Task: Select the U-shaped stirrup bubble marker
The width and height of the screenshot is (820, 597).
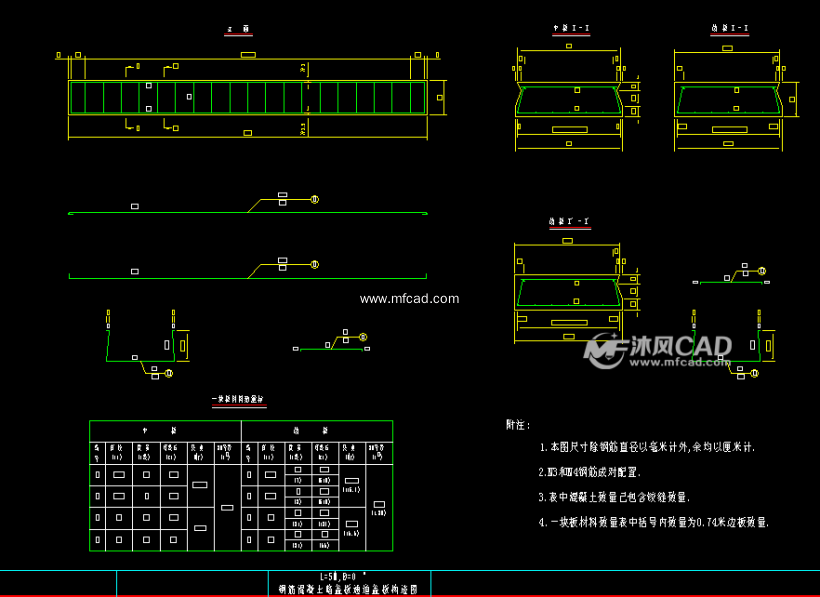Action: pyautogui.click(x=168, y=373)
